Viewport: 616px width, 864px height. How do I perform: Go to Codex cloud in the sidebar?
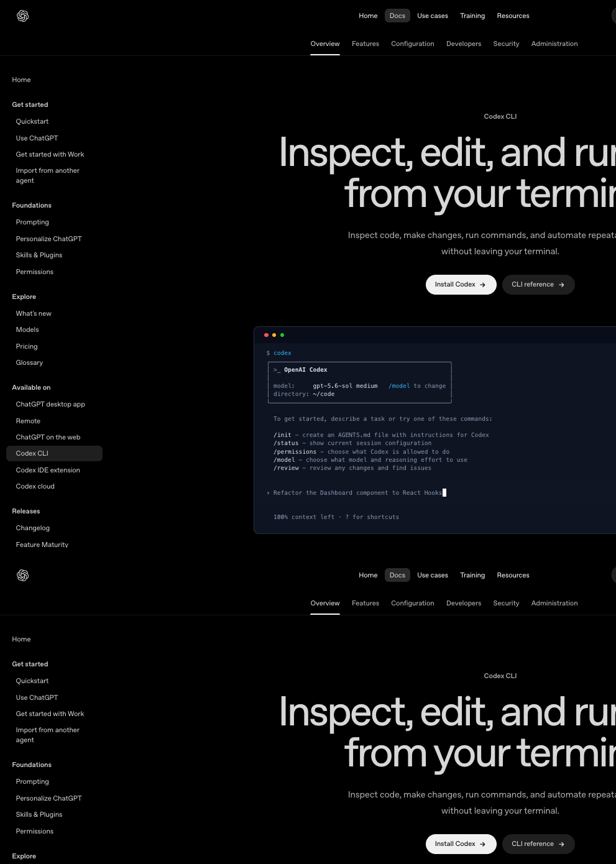pos(35,486)
